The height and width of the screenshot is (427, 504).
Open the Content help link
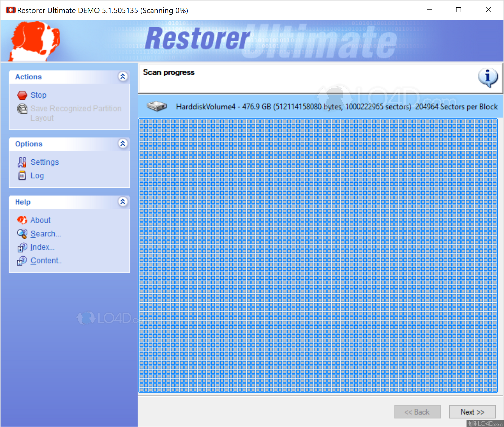tap(46, 260)
